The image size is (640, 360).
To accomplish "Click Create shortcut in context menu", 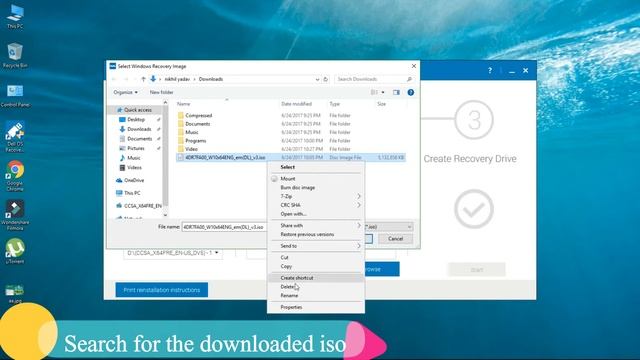I will [x=316, y=278].
